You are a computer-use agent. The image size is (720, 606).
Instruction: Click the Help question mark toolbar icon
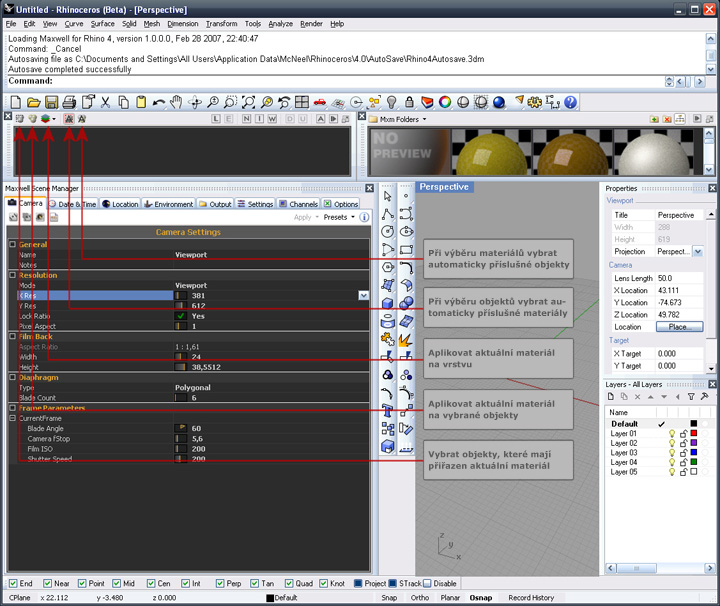(570, 102)
